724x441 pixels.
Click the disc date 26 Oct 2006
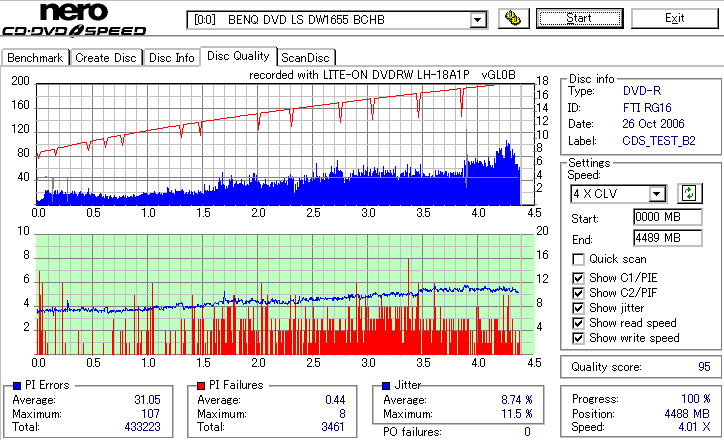pyautogui.click(x=653, y=124)
